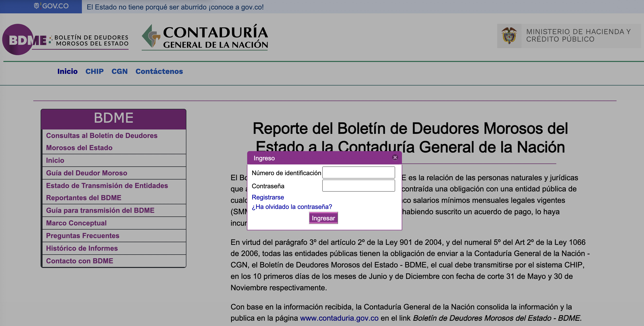Click the BDME purple circle logo
Screen dimensions: 644x326
pyautogui.click(x=17, y=39)
